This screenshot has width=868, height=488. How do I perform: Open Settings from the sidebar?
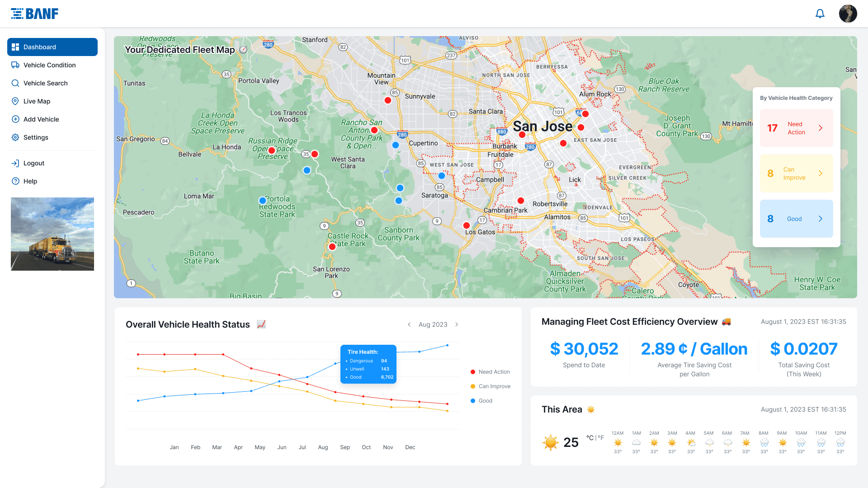[x=52, y=137]
